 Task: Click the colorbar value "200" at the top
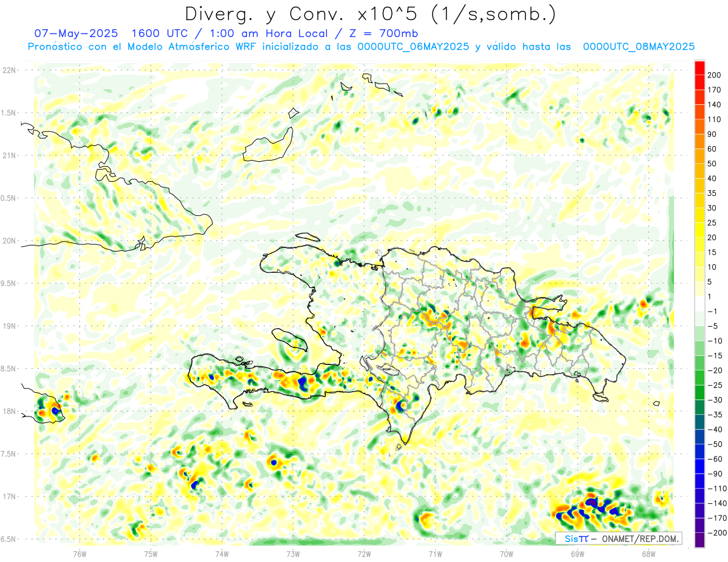tap(715, 75)
